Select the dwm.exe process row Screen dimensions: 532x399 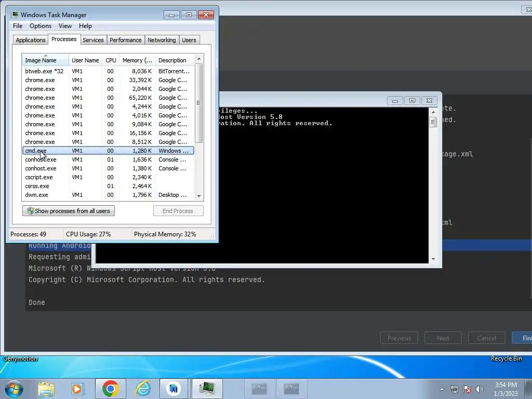(x=108, y=195)
